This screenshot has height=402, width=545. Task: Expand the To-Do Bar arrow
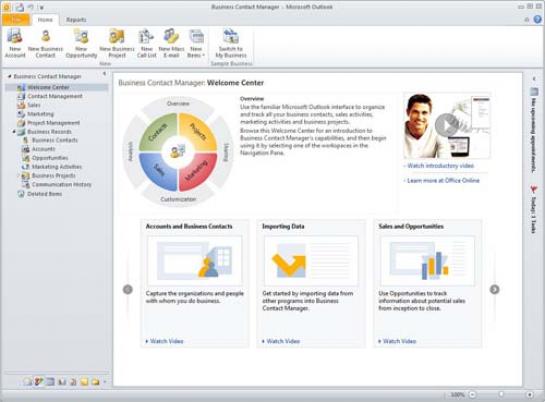(x=534, y=79)
